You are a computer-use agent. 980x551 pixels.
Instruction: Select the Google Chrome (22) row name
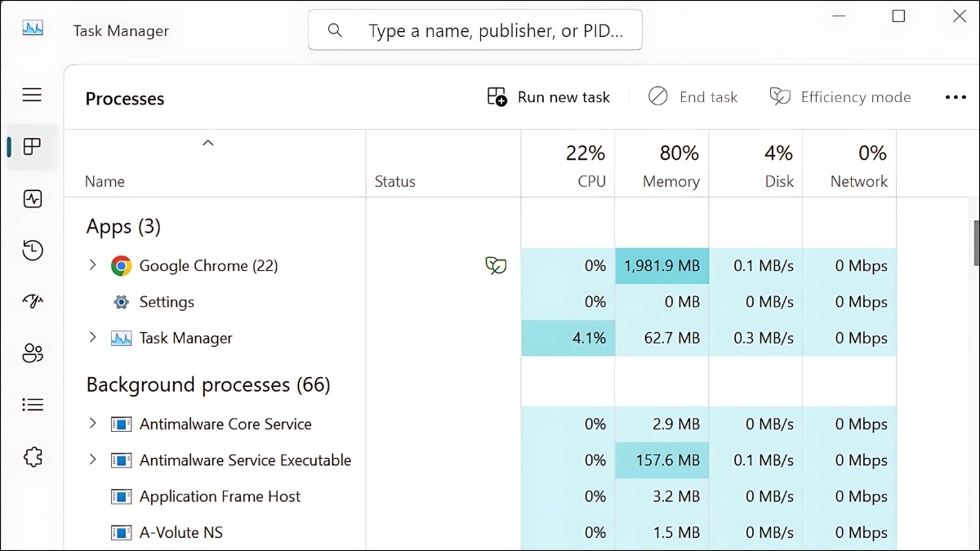coord(208,265)
